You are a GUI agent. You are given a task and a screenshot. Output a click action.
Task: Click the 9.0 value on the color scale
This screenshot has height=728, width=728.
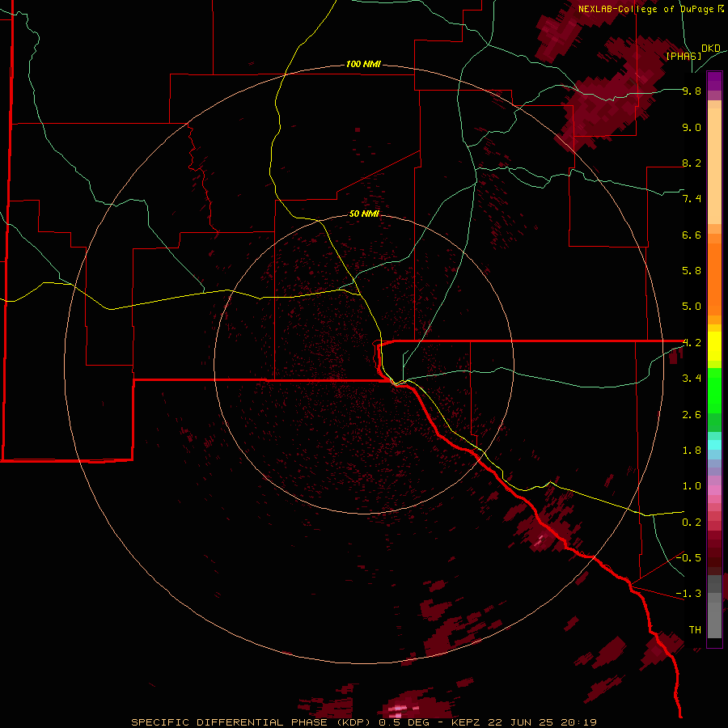[x=692, y=128]
